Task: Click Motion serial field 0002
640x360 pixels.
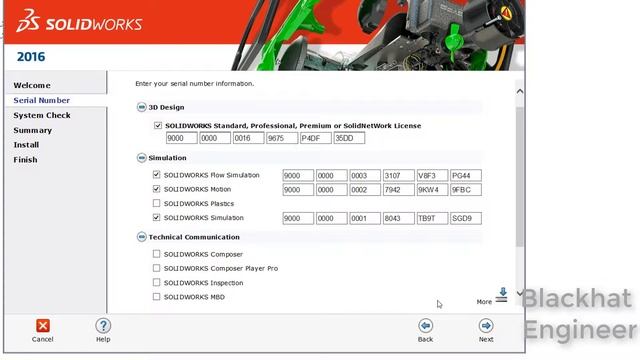Action: [x=365, y=190]
